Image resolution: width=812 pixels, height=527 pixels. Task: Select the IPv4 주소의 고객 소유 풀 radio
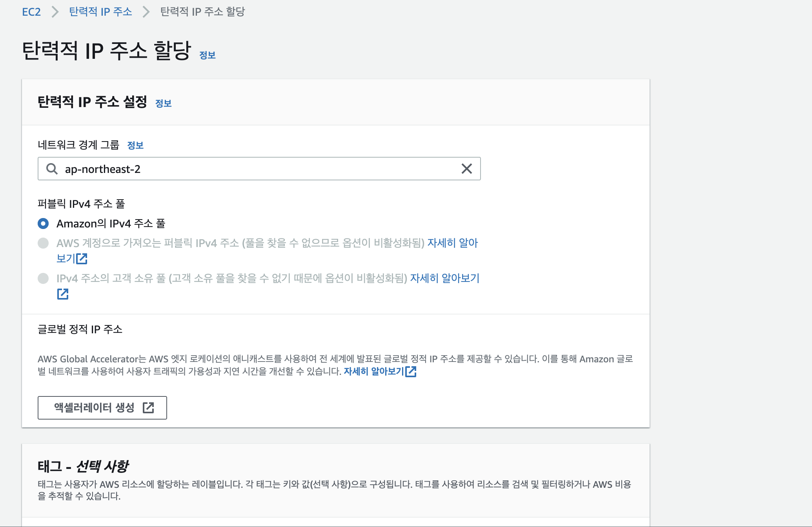click(x=43, y=278)
